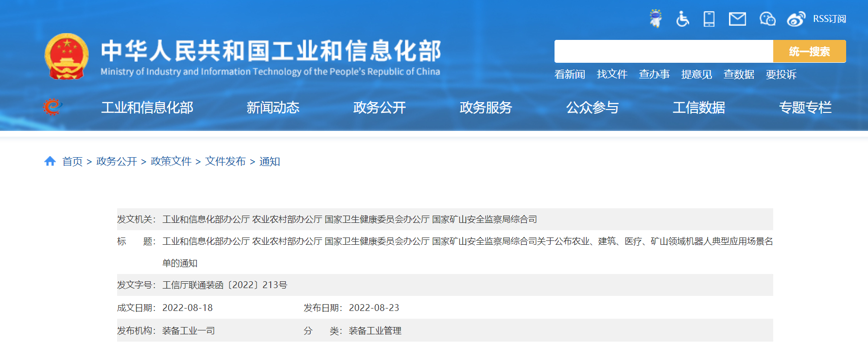Go to 首页 in the breadcrumb

pyautogui.click(x=72, y=162)
